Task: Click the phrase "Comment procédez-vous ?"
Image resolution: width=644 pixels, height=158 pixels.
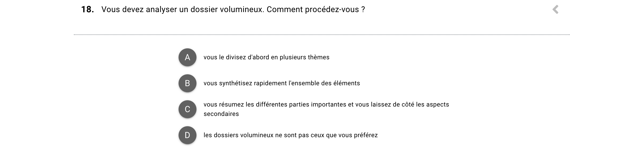Action: [316, 9]
